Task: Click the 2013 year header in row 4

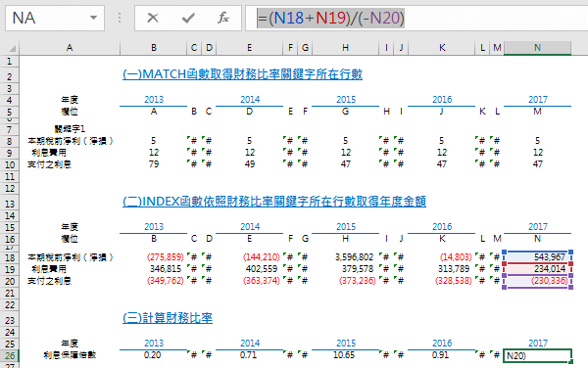Action: click(x=154, y=100)
